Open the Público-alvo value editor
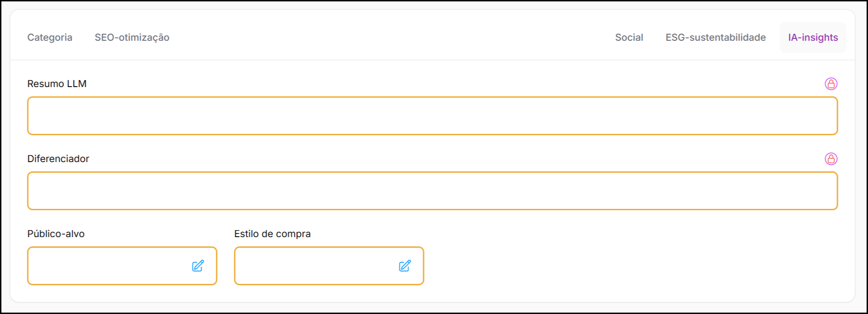Screen dimensions: 868x314 coord(198,266)
